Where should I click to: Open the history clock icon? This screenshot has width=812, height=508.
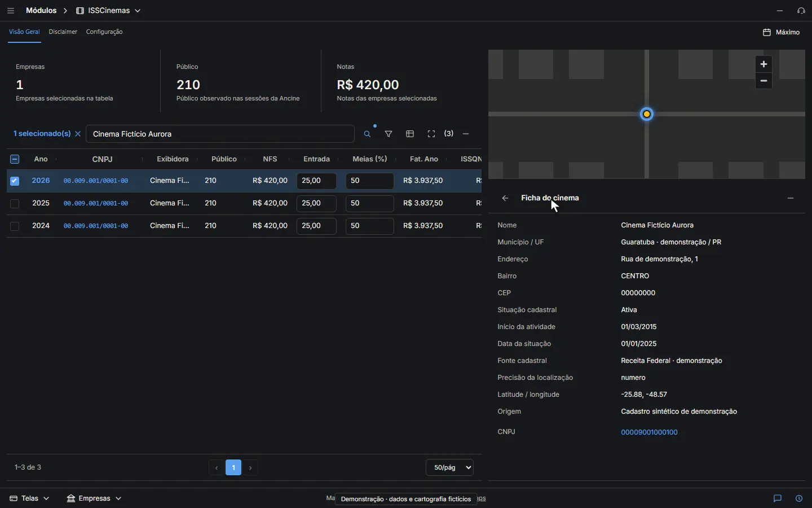(x=799, y=498)
